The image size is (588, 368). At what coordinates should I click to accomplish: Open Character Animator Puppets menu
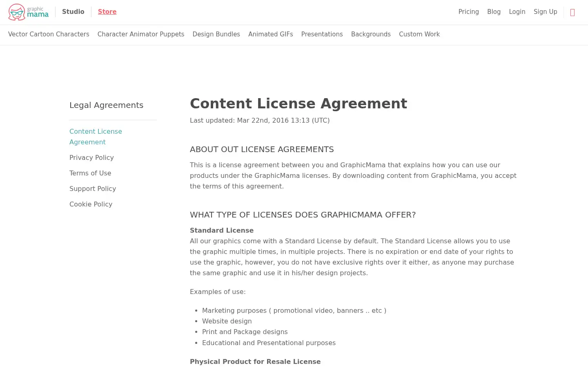pos(141,34)
